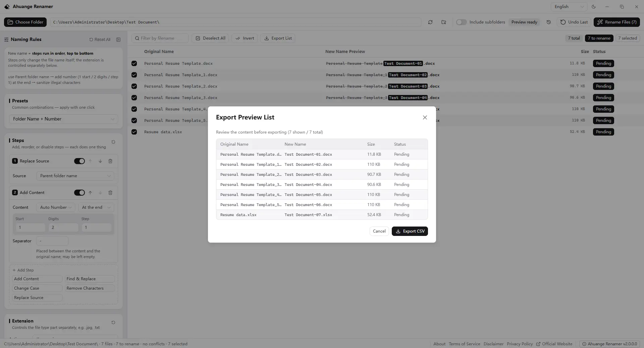
Task: Click the Ahuange Renamer app logo
Action: coord(7,7)
